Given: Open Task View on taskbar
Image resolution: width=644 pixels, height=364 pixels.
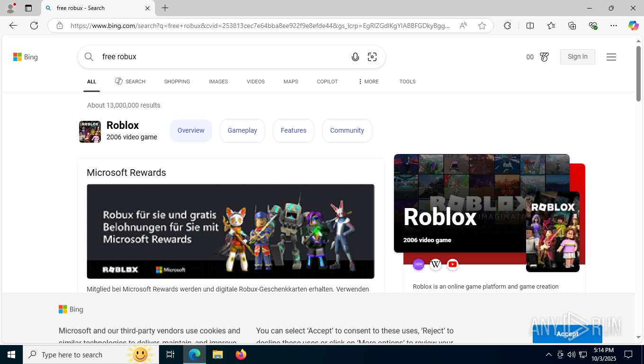Looking at the screenshot, I should pyautogui.click(x=170, y=355).
